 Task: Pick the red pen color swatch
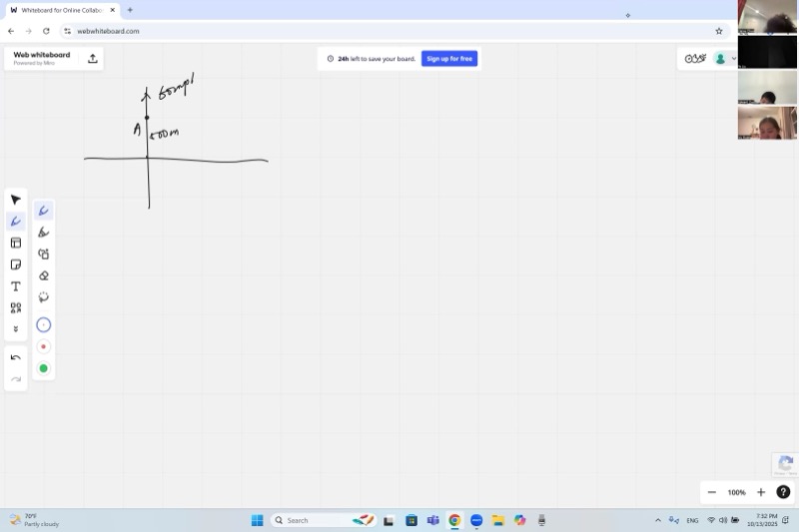pyautogui.click(x=43, y=346)
